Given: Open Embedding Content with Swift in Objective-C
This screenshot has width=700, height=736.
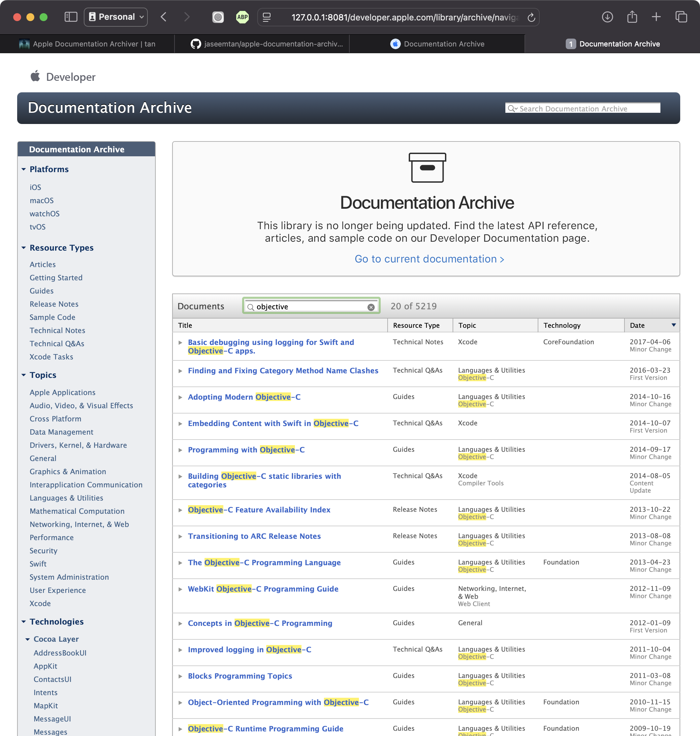Looking at the screenshot, I should point(273,423).
